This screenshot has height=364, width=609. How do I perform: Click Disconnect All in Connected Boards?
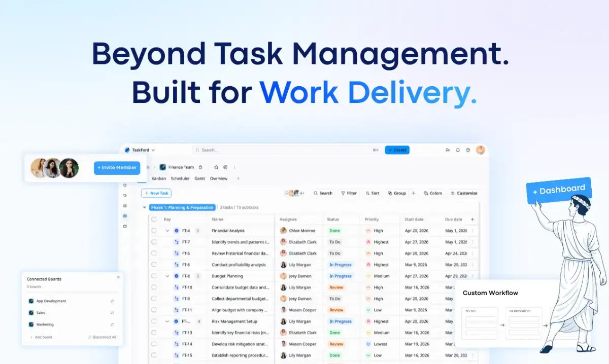[103, 337]
